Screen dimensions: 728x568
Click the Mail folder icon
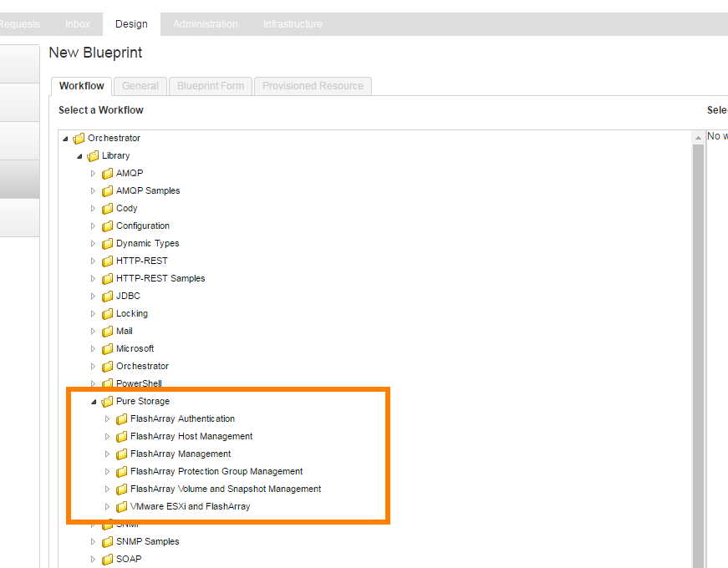107,332
